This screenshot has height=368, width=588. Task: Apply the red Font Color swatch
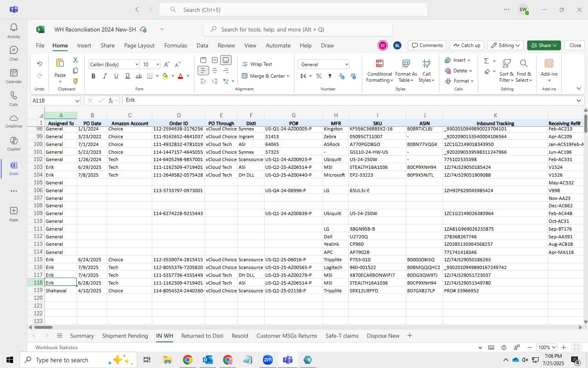coord(180,76)
